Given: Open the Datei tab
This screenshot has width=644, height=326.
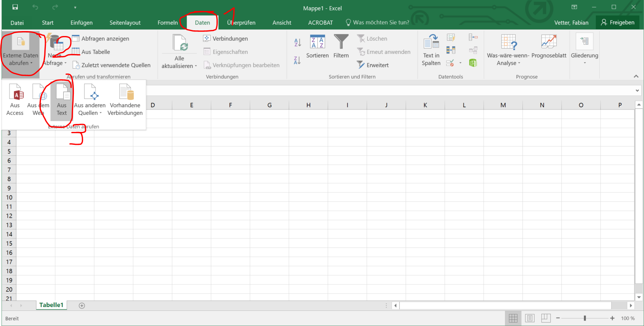Looking at the screenshot, I should 17,23.
